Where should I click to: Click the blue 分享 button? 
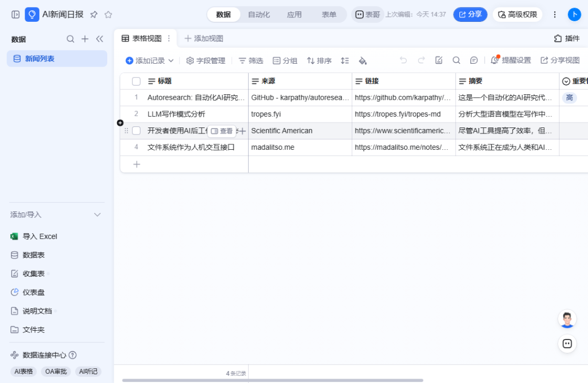(470, 15)
